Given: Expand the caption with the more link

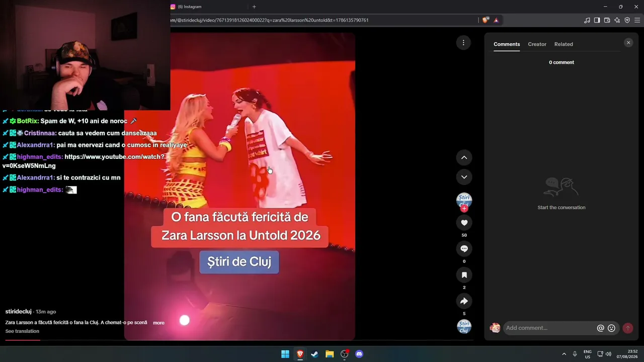Looking at the screenshot, I should (158, 323).
